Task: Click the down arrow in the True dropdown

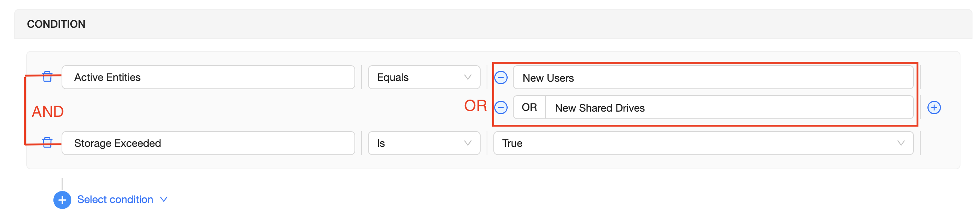Action: point(900,143)
